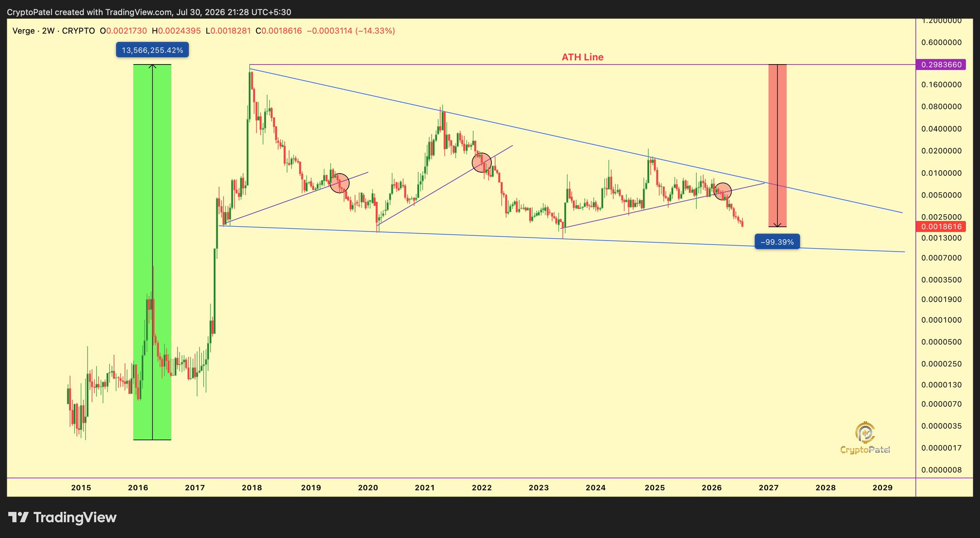
Task: Select 2015 on the time axis
Action: coord(81,488)
